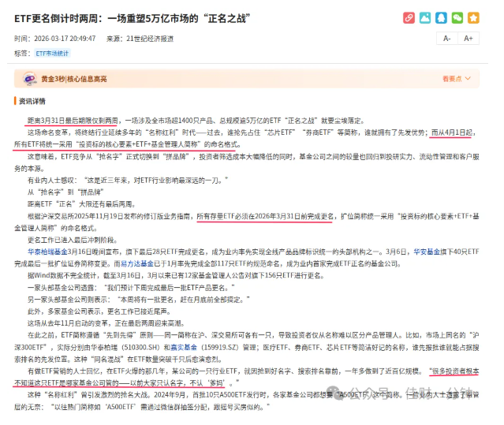Click the article headline ETF更名倒计时两周
The image size is (504, 425).
pyautogui.click(x=132, y=19)
